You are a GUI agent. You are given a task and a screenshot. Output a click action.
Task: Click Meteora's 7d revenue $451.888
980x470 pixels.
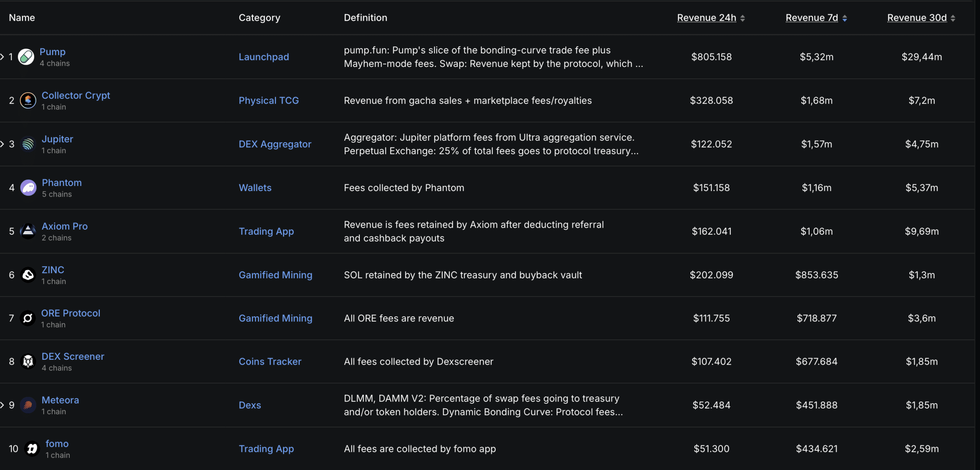click(x=817, y=405)
